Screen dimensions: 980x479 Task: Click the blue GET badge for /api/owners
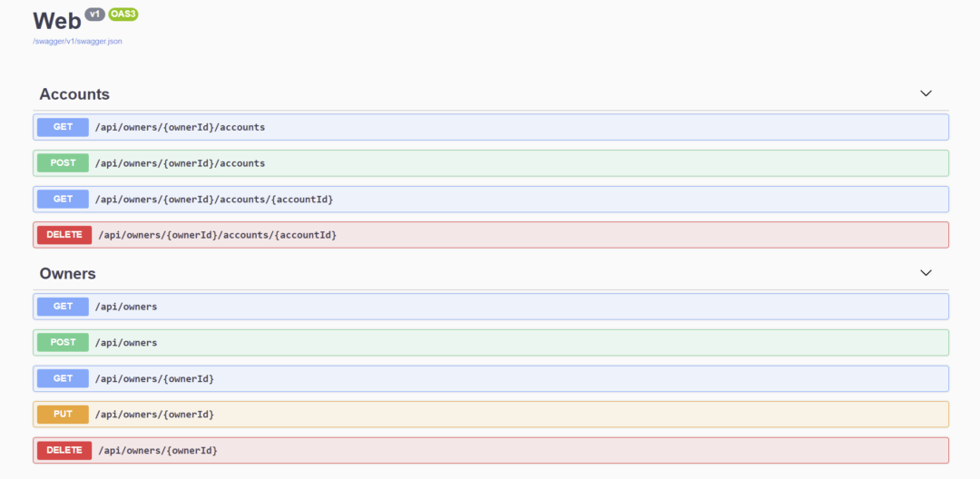click(x=63, y=307)
